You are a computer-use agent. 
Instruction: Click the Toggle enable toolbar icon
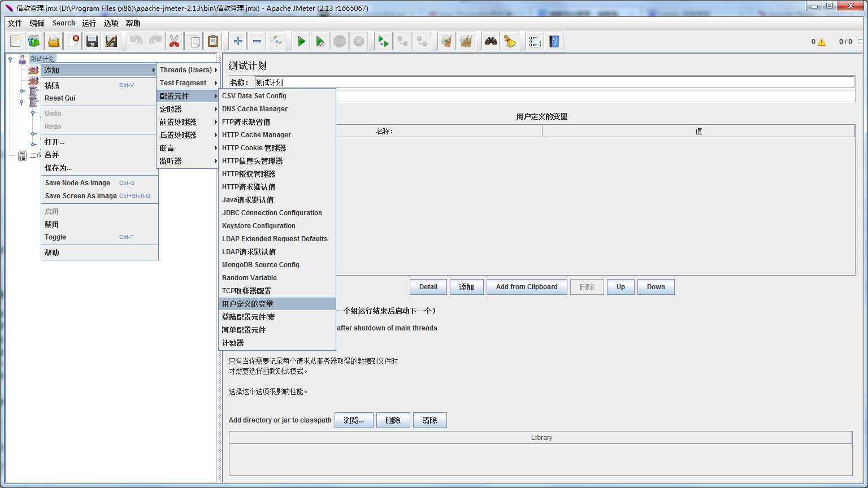[x=276, y=41]
